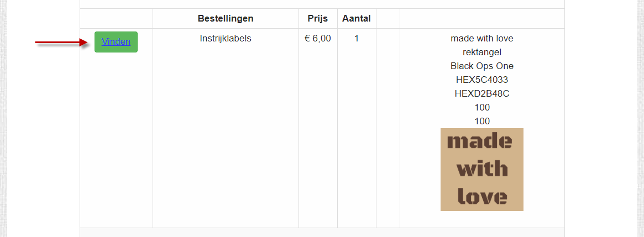Click the Instrijklabels product name

point(226,39)
